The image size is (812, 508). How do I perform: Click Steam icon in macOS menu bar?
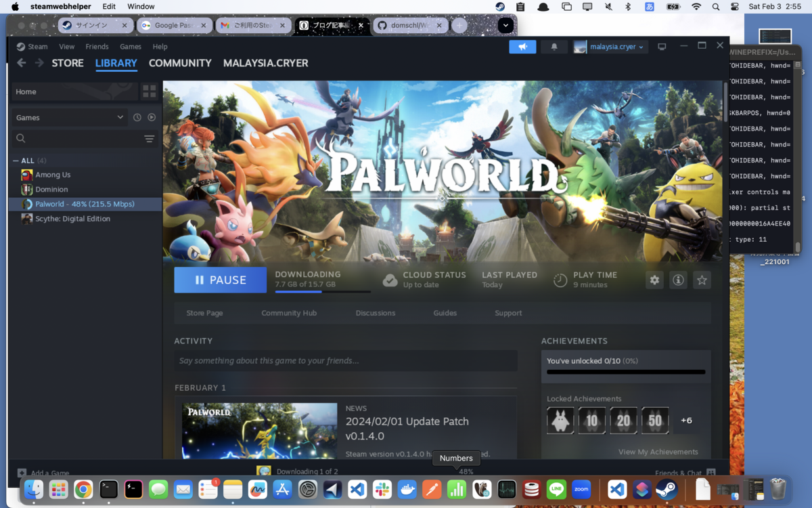pos(500,7)
